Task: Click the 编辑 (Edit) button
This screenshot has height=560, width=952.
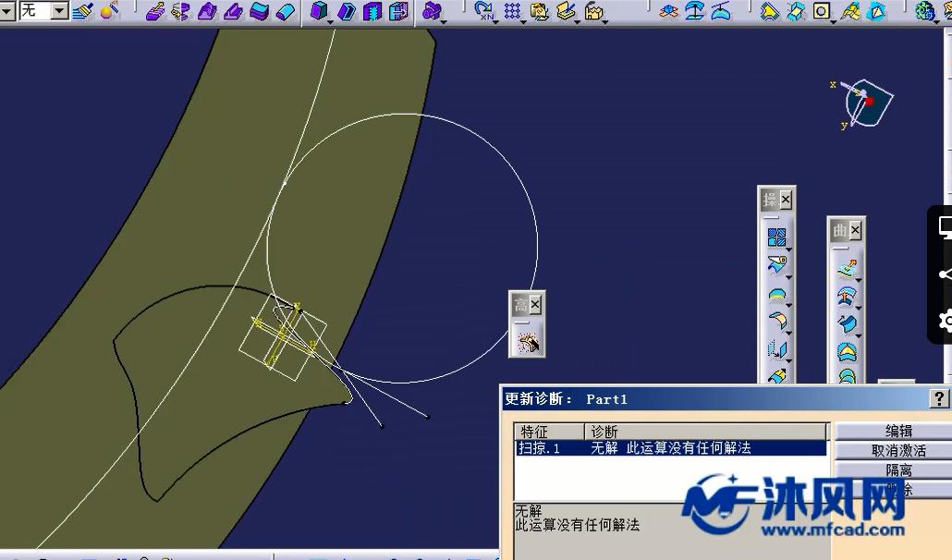Action: pyautogui.click(x=897, y=432)
